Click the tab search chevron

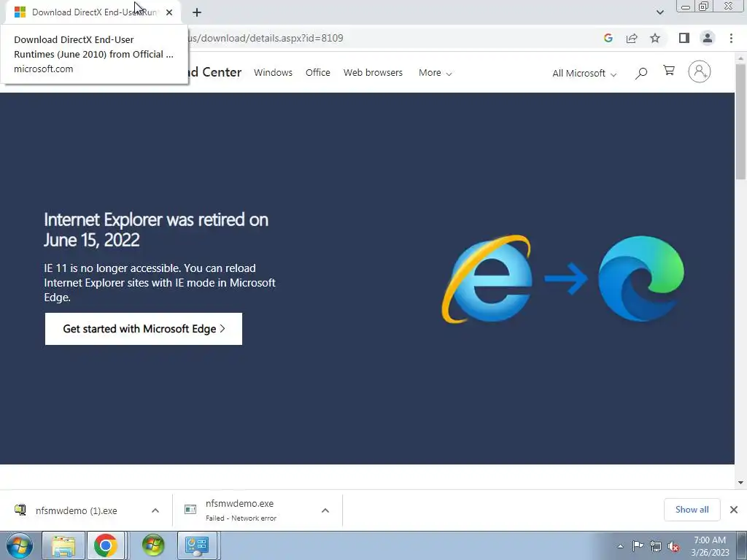coord(659,12)
